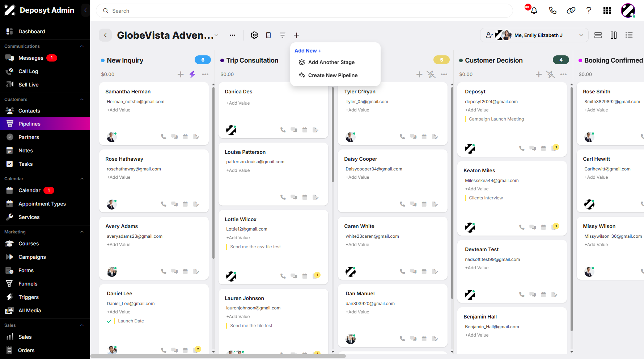Collapse the Communications sidebar section
The width and height of the screenshot is (644, 359).
tap(82, 46)
